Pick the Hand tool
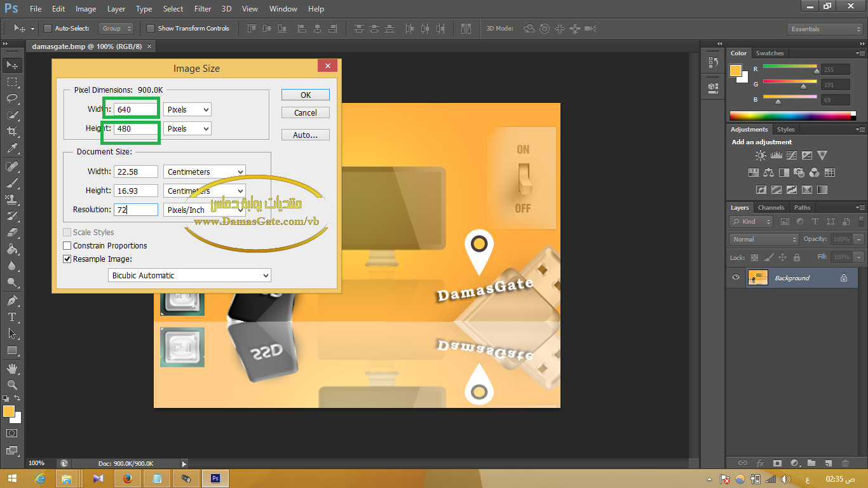Screen dimensions: 868x488 [x=12, y=369]
